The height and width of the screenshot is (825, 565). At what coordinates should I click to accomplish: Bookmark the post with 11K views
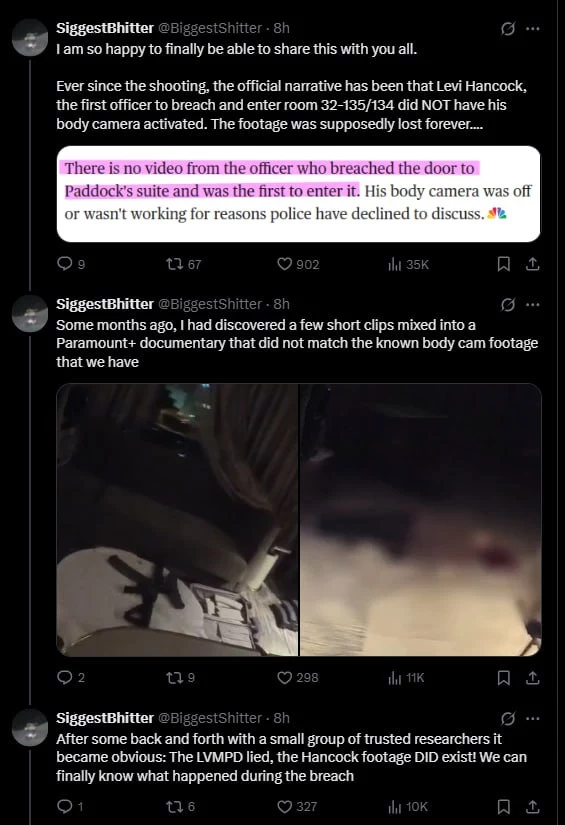click(x=503, y=678)
